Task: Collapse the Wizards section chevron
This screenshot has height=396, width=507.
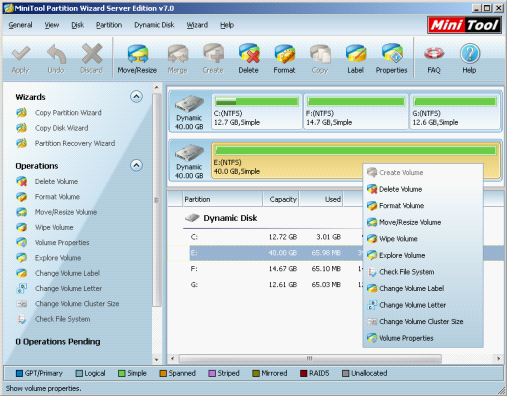Action: pos(136,97)
